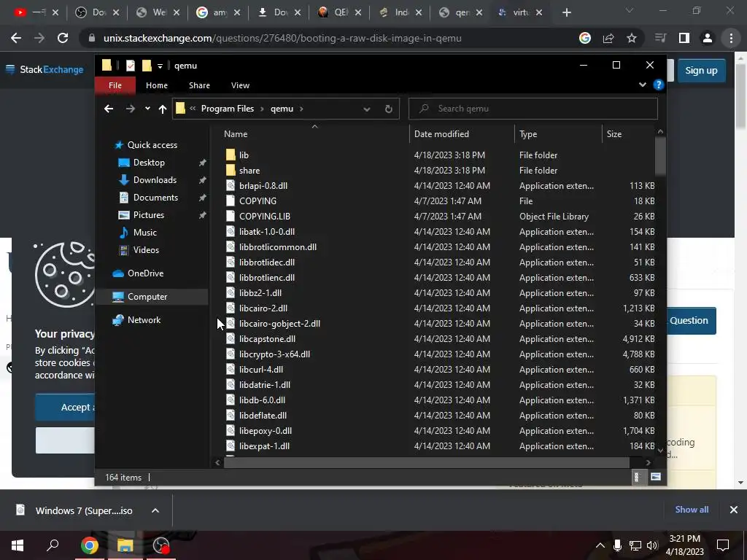This screenshot has width=747, height=560.
Task: Switch to large icons view layout
Action: 656,477
